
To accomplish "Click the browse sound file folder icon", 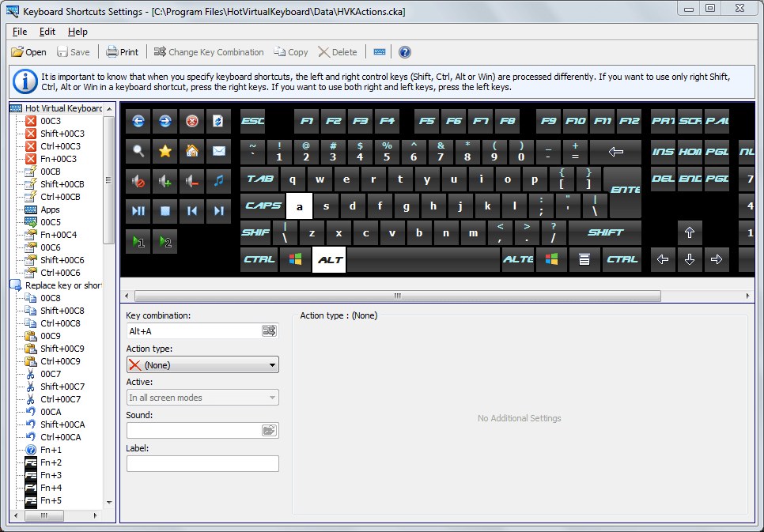I will click(269, 430).
